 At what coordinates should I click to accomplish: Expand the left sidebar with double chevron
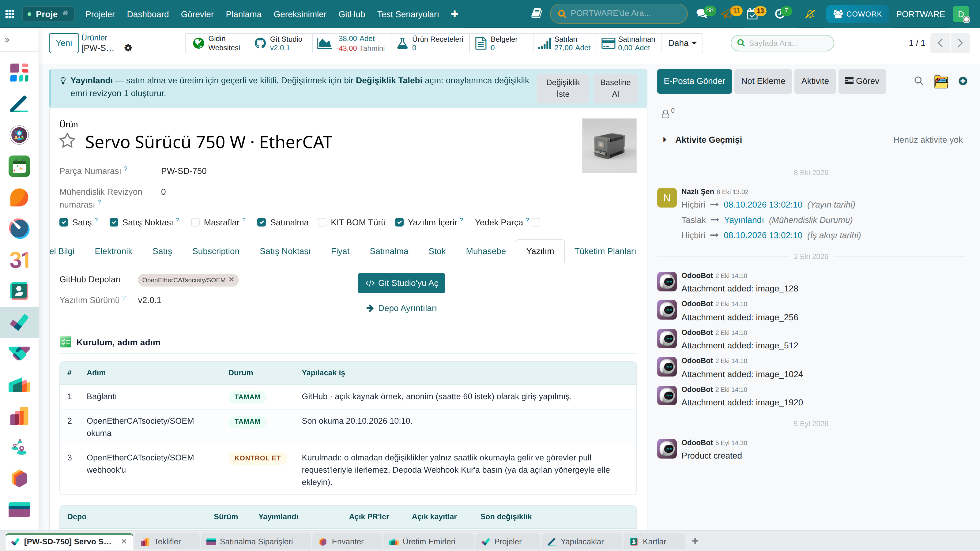coord(7,40)
